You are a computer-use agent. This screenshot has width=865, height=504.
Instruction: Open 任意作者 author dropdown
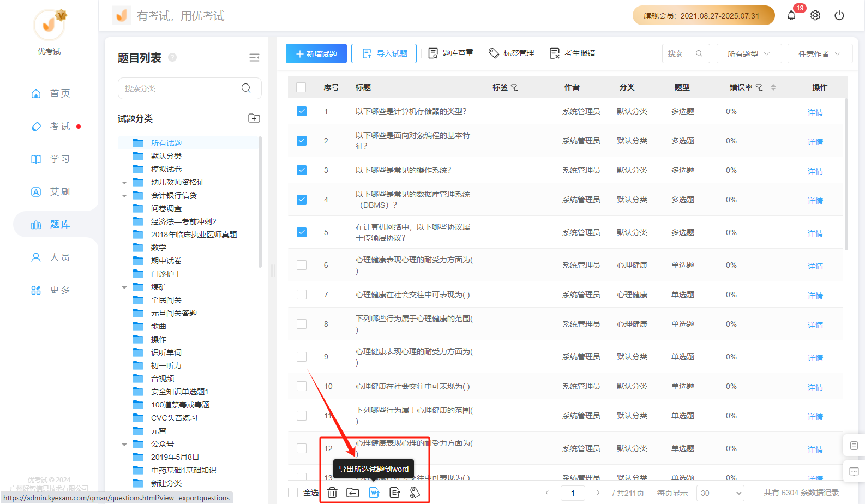(x=820, y=53)
